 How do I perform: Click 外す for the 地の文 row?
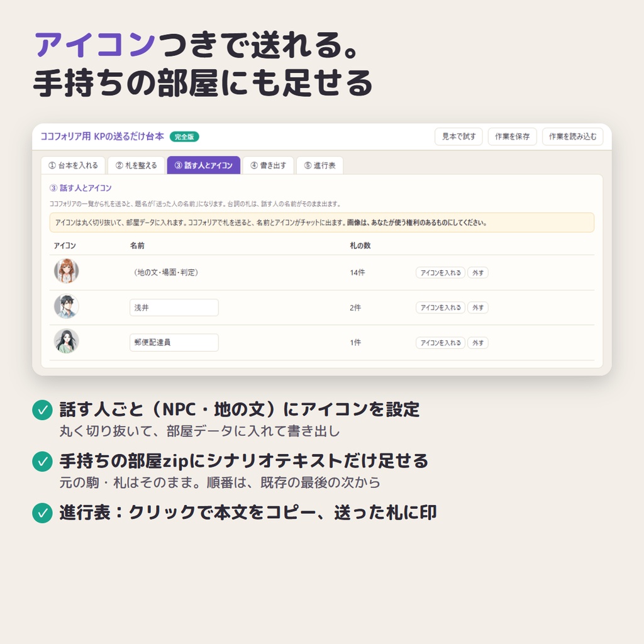tap(478, 273)
